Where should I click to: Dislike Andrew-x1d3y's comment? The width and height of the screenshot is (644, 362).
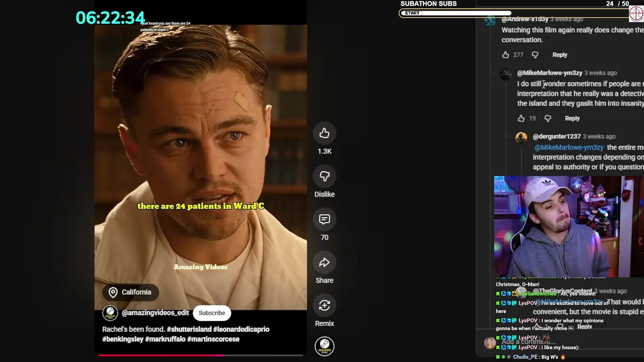tap(535, 55)
